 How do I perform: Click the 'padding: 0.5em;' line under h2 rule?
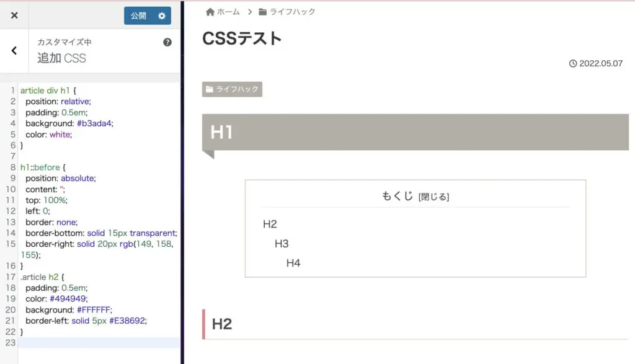[x=56, y=288]
